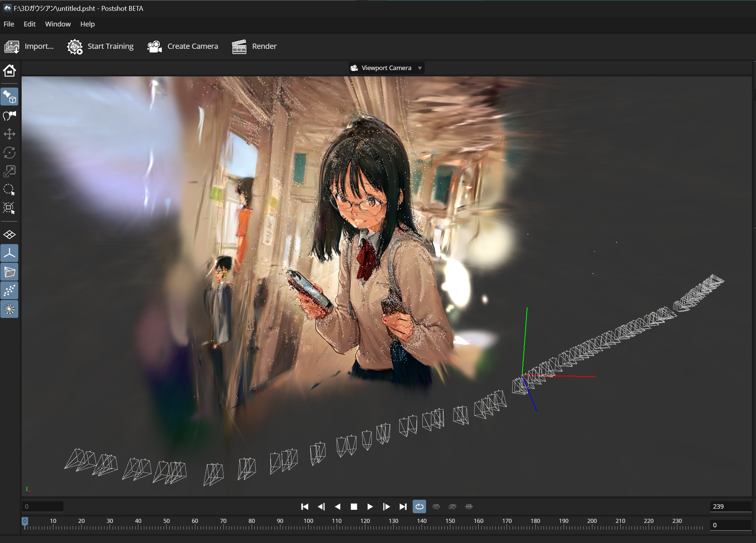Viewport: 756px width, 543px height.
Task: Toggle sparse point cloud display
Action: [9, 291]
